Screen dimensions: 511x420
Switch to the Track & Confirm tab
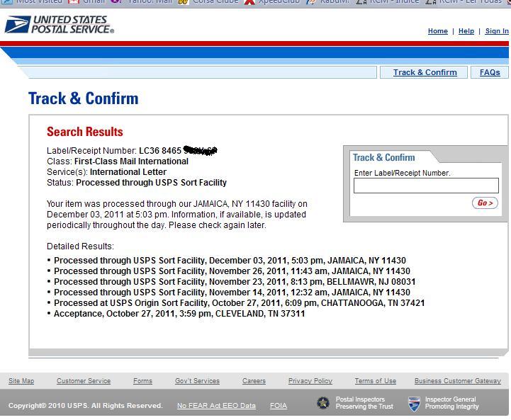425,72
